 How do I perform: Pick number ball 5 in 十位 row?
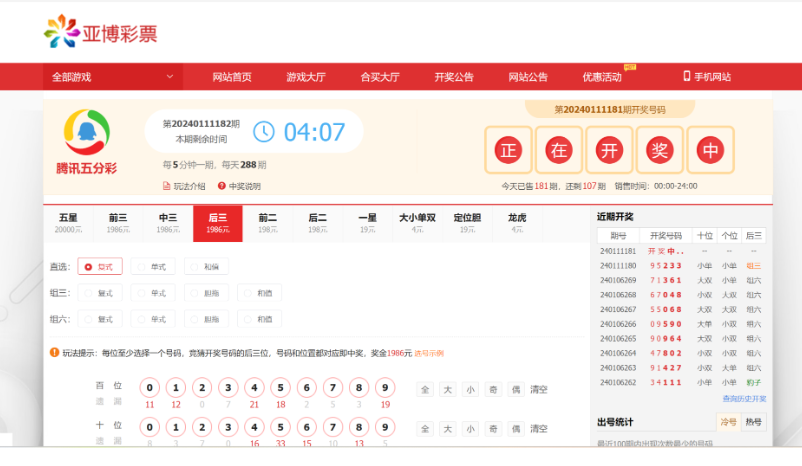(x=280, y=427)
